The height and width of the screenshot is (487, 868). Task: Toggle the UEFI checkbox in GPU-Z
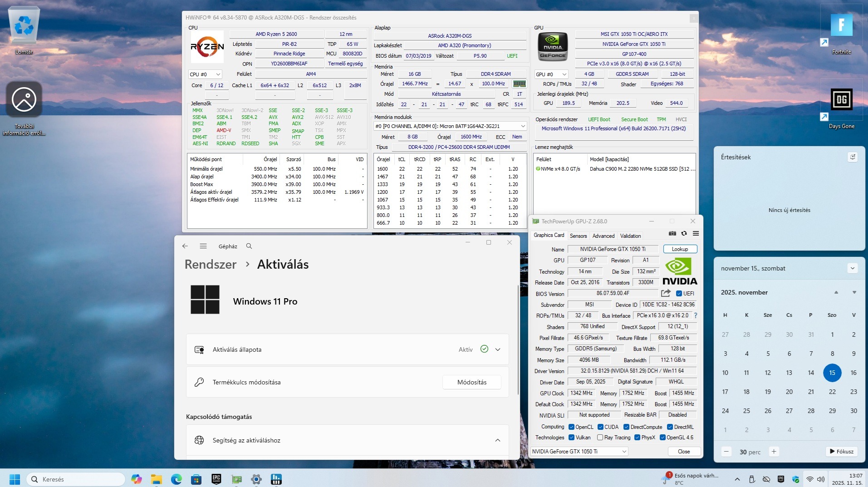[x=679, y=293]
